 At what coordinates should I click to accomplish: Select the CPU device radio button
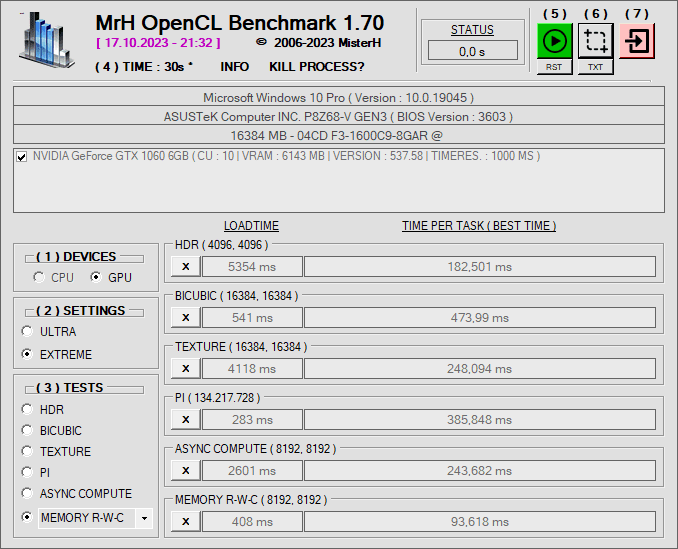click(39, 277)
